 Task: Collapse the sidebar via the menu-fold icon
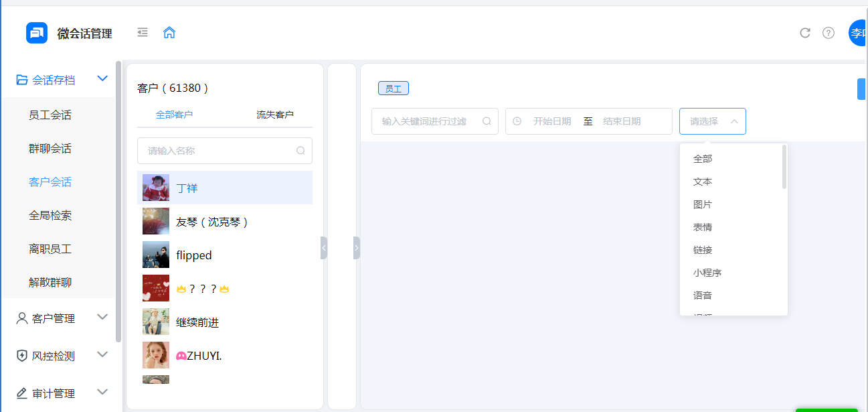[x=142, y=31]
